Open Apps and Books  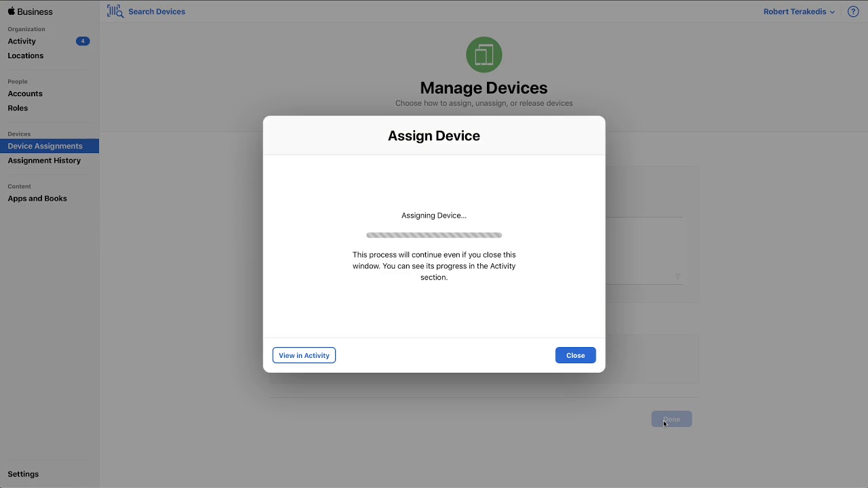point(37,198)
